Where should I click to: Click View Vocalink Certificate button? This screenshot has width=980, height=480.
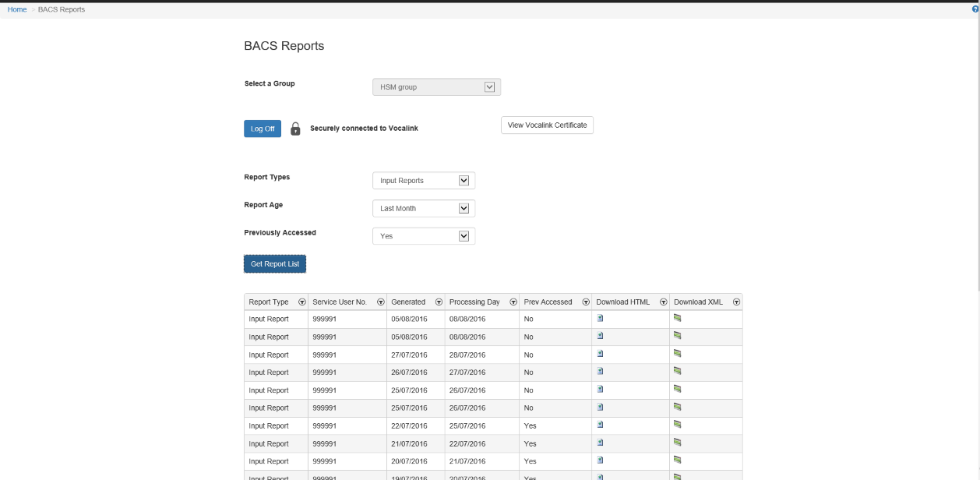coord(547,125)
